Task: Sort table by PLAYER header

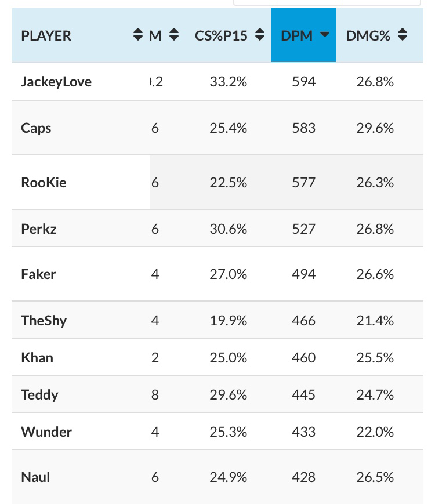Action: tap(46, 35)
